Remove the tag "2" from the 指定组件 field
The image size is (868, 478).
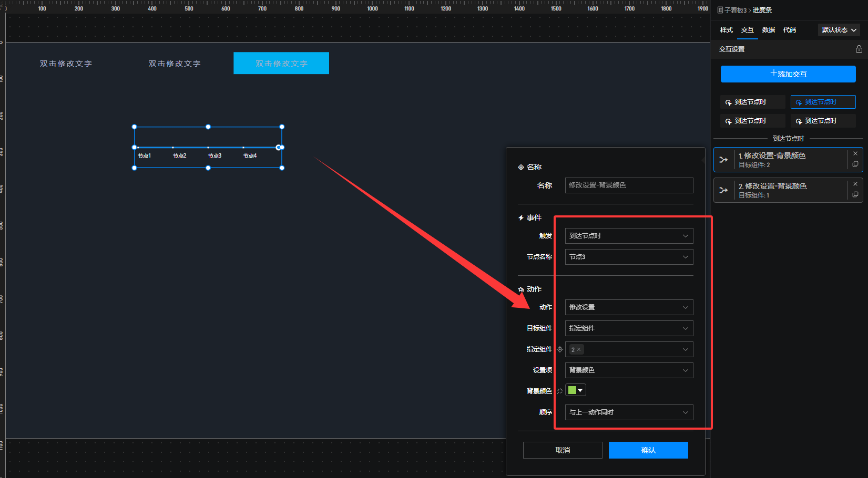[579, 350]
